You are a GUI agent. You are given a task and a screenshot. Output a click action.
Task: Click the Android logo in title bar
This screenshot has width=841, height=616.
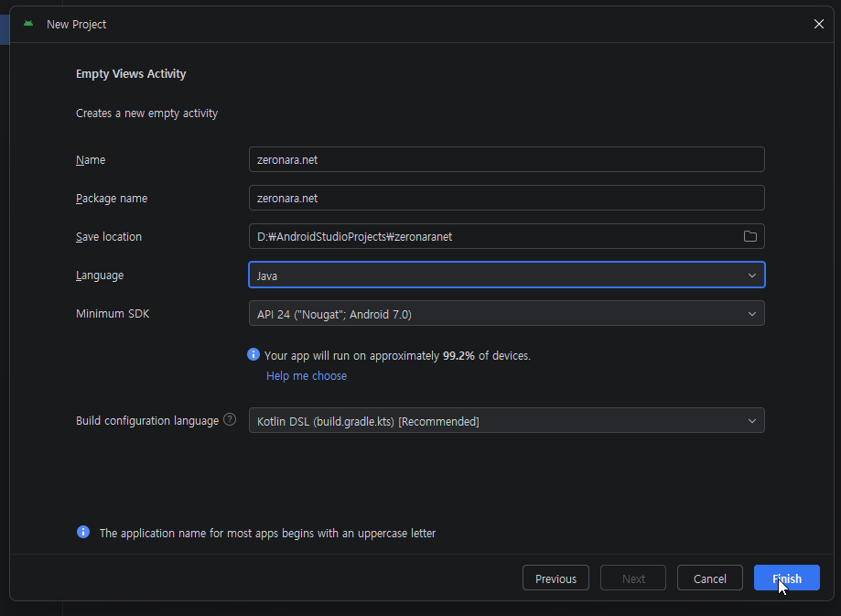click(x=28, y=24)
